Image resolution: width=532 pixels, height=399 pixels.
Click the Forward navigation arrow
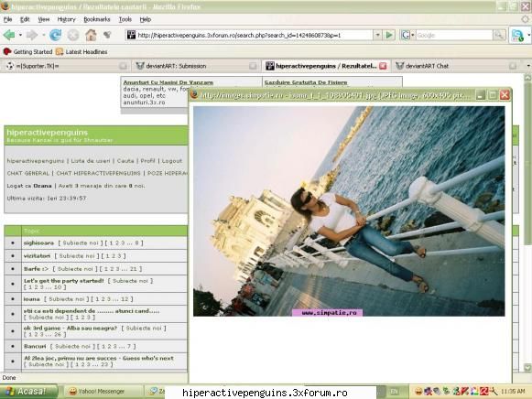coord(31,35)
